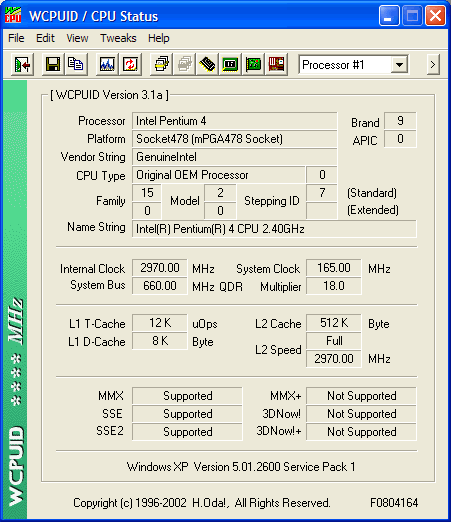Click the Name String text field
Image resolution: width=451 pixels, height=522 pixels.
(274, 229)
